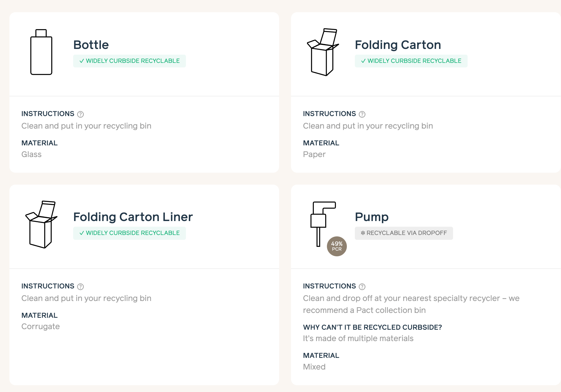
Task: Click the Instructions label in Bottle card
Action: (x=48, y=114)
